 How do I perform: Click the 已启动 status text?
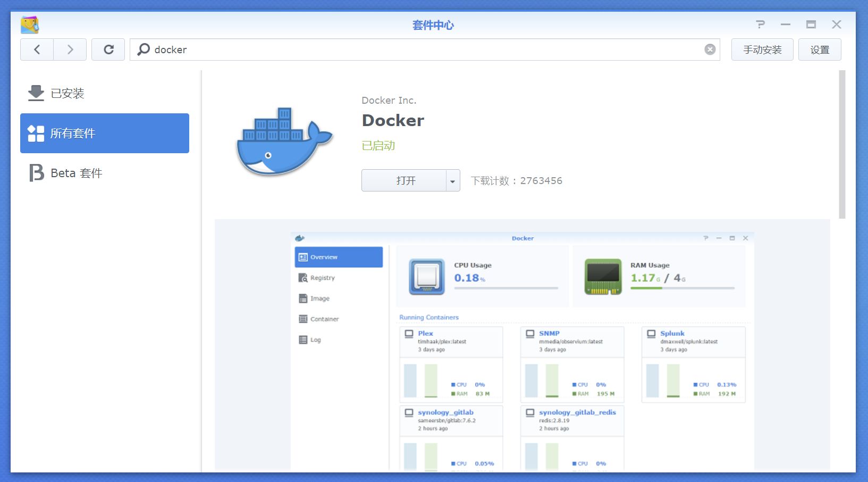(x=378, y=145)
